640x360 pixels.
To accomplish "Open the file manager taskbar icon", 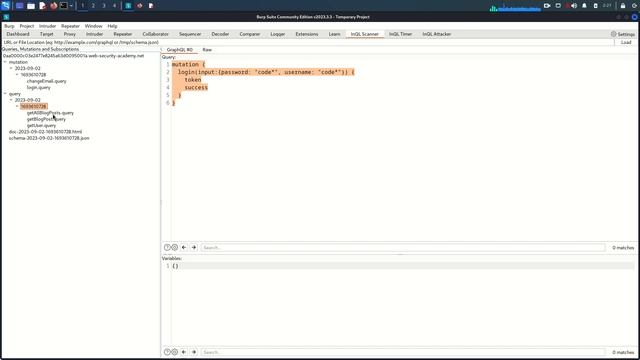I will click(31, 6).
